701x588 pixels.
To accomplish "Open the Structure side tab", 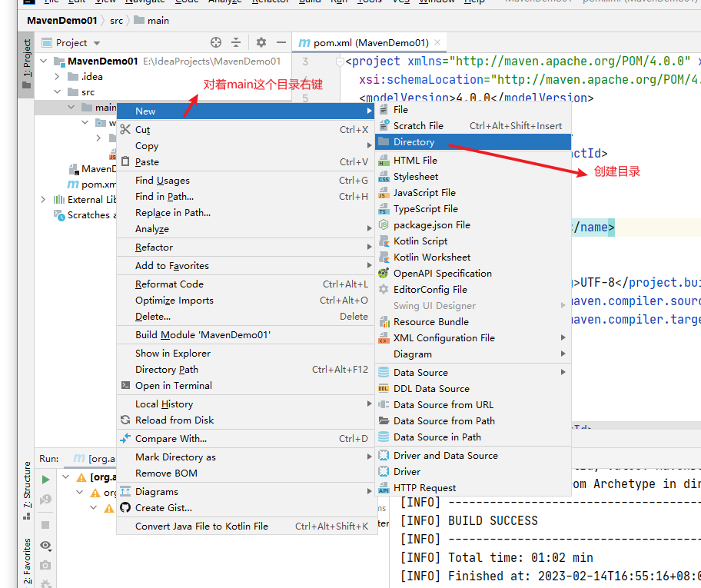I will point(27,490).
